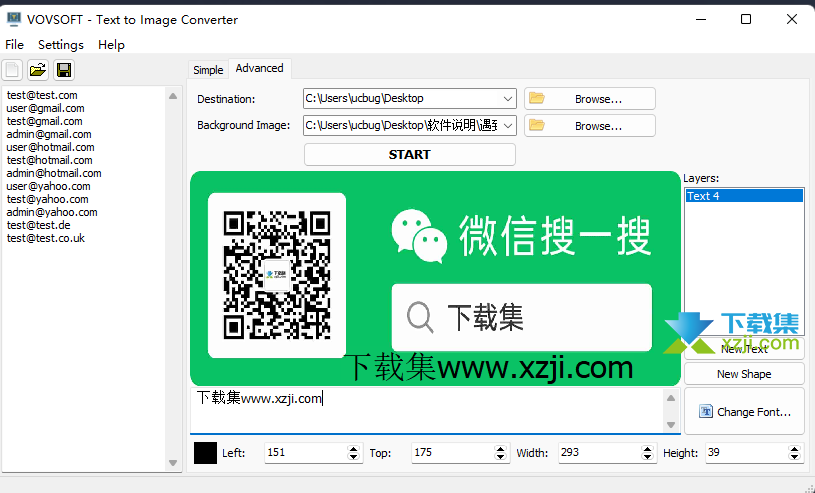Click the user@gmail.com line

(45, 108)
